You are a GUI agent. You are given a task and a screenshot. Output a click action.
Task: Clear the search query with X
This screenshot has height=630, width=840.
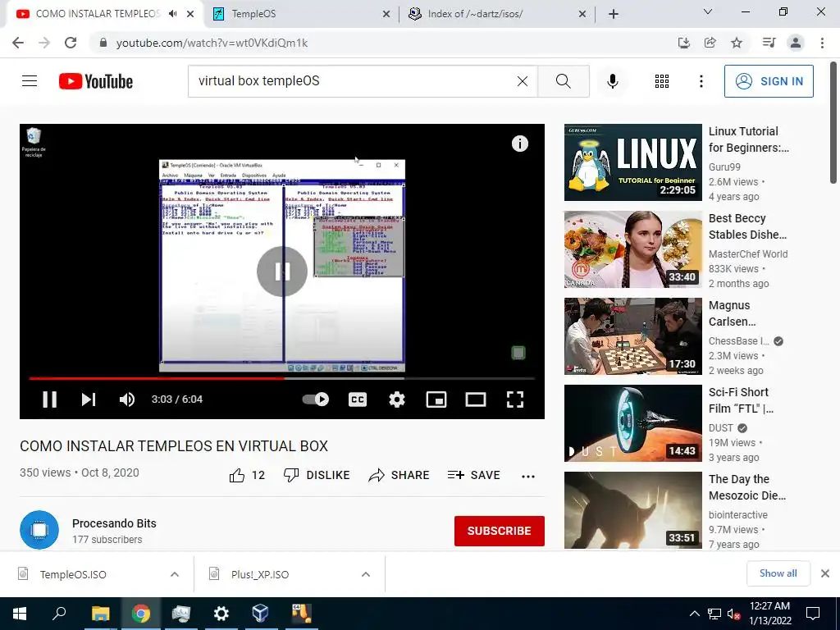[x=523, y=81]
